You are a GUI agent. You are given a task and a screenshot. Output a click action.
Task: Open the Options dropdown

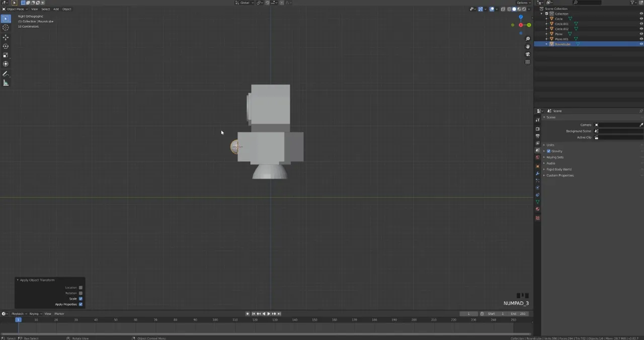pos(523,3)
